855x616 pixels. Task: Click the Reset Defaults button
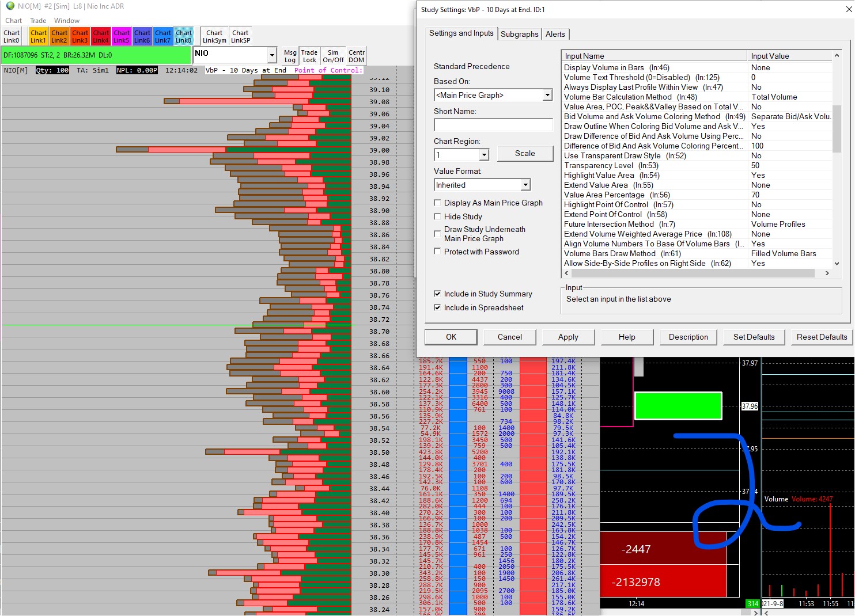pyautogui.click(x=822, y=337)
